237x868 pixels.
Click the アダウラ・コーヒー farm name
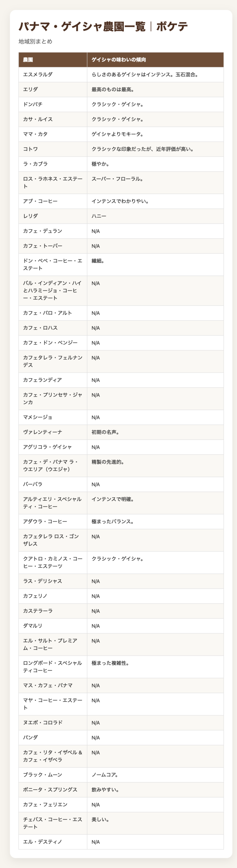click(x=45, y=521)
